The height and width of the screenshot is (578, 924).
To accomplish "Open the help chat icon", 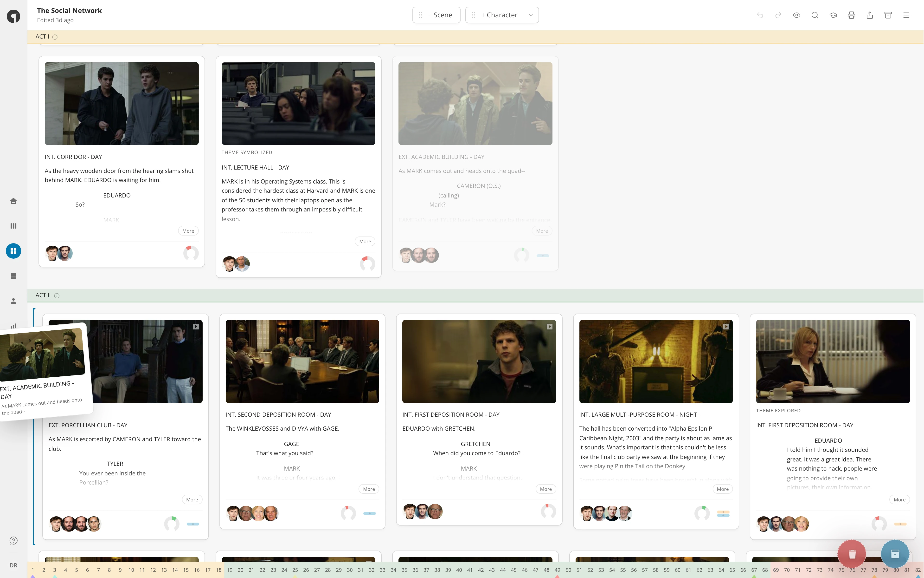I will click(x=13, y=540).
